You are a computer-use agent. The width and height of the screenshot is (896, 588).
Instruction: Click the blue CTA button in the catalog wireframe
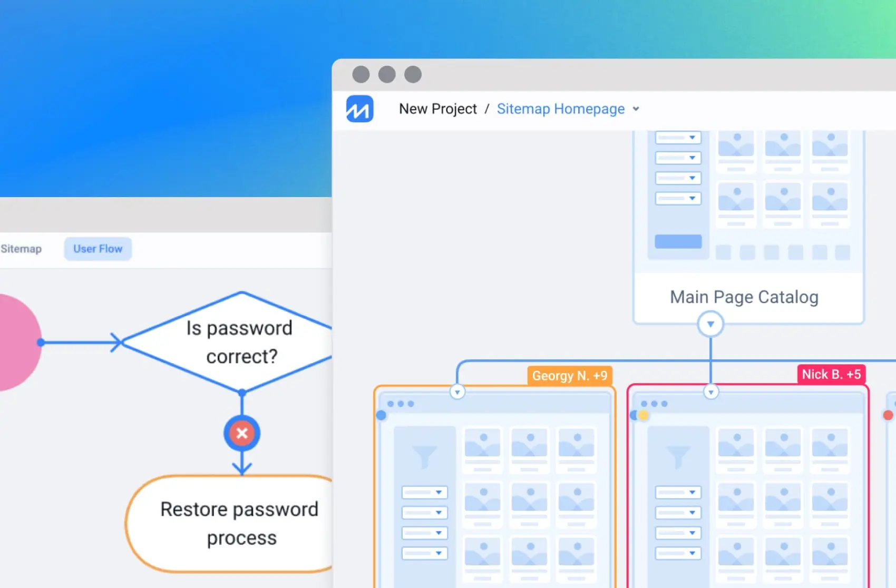coord(678,241)
